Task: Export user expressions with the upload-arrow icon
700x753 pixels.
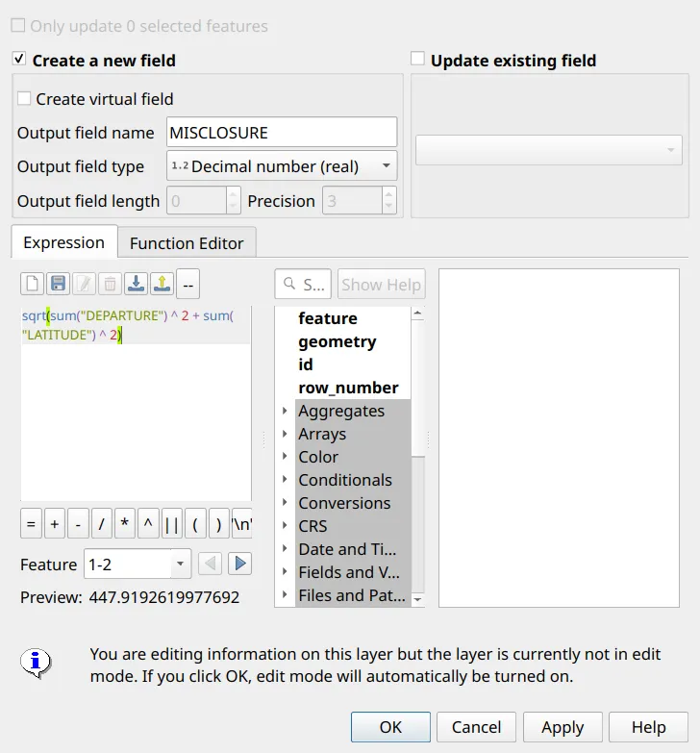Action: 162,284
